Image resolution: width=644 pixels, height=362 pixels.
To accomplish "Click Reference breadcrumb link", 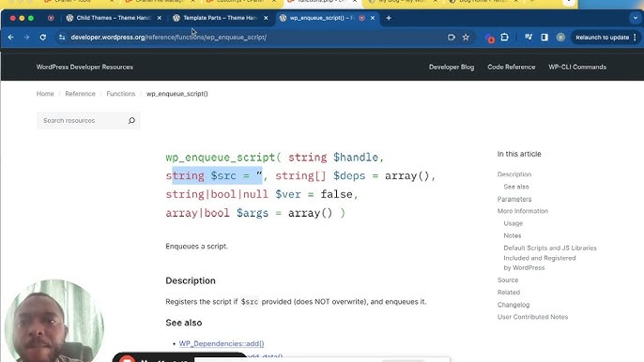I will click(80, 94).
